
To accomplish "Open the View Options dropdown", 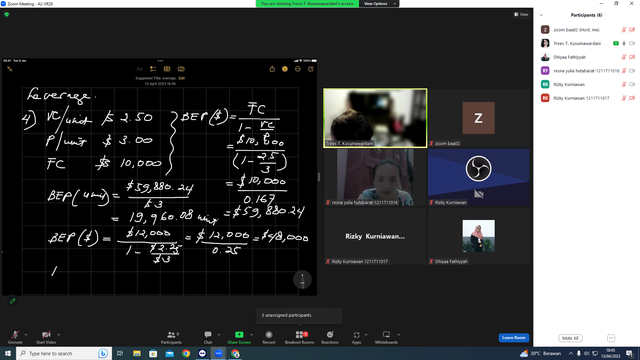I will (x=379, y=4).
